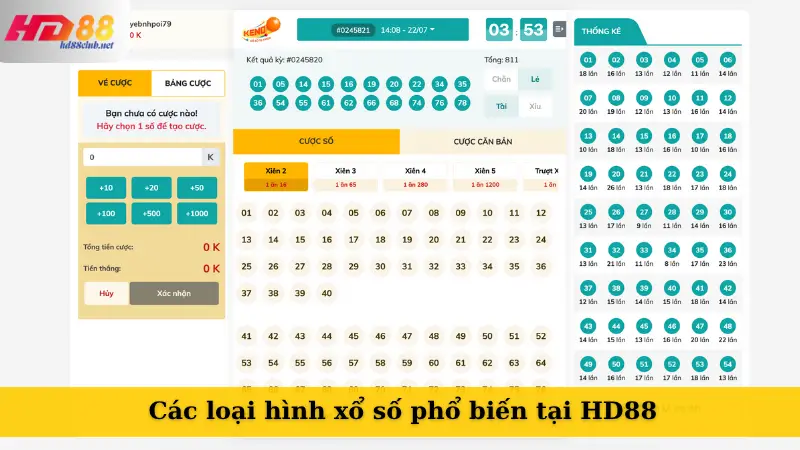Toggle the Chẵn result indicator
Viewport: 800px width, 450px height.
click(501, 79)
